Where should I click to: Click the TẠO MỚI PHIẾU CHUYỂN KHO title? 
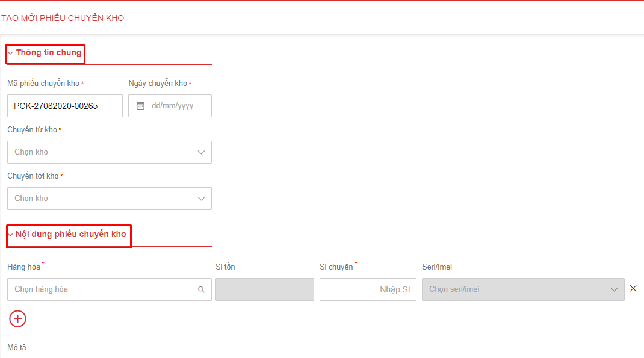point(63,19)
